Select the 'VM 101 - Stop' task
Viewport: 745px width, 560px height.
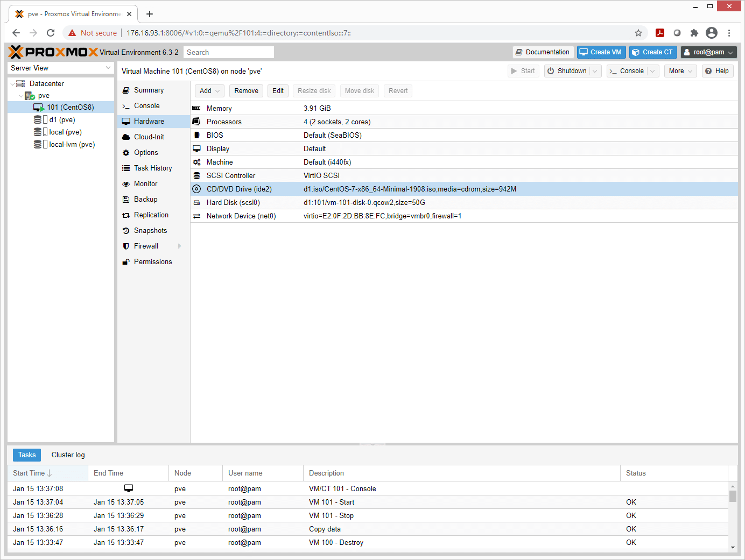pos(368,515)
